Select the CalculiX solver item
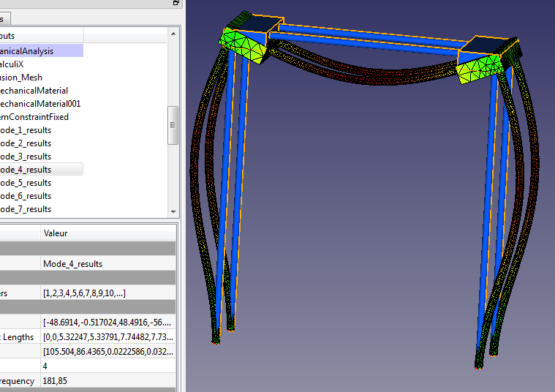555x392 pixels. pos(12,64)
